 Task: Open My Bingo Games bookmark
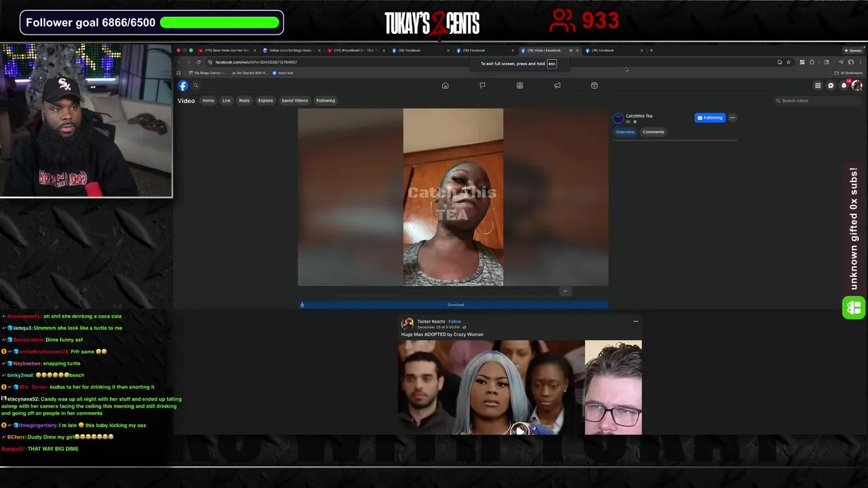click(207, 73)
